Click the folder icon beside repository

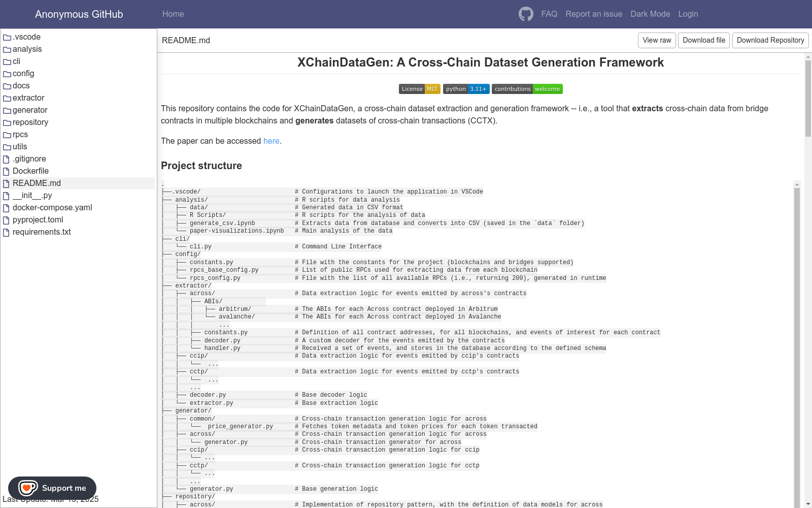pos(7,122)
